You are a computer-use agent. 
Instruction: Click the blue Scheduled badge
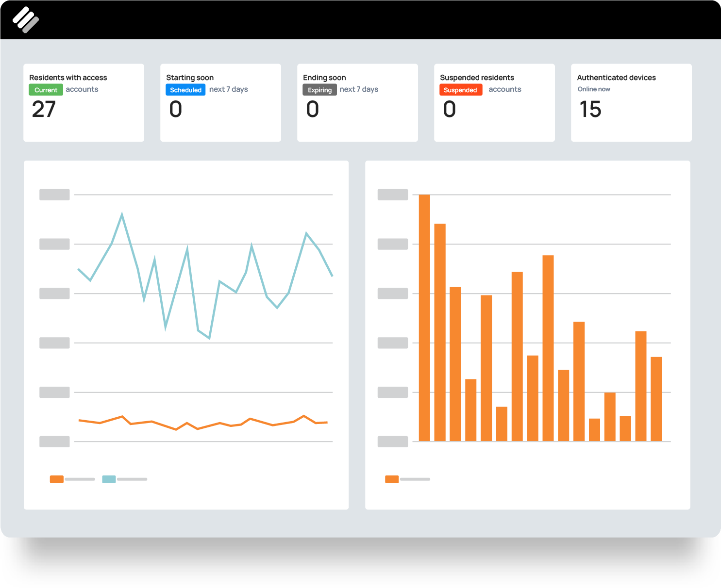pyautogui.click(x=185, y=90)
